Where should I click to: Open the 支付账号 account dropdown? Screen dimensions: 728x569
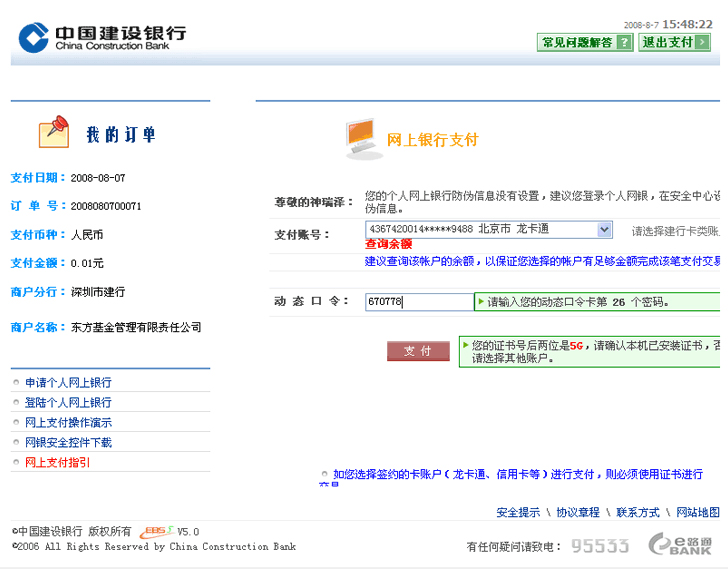tap(488, 229)
